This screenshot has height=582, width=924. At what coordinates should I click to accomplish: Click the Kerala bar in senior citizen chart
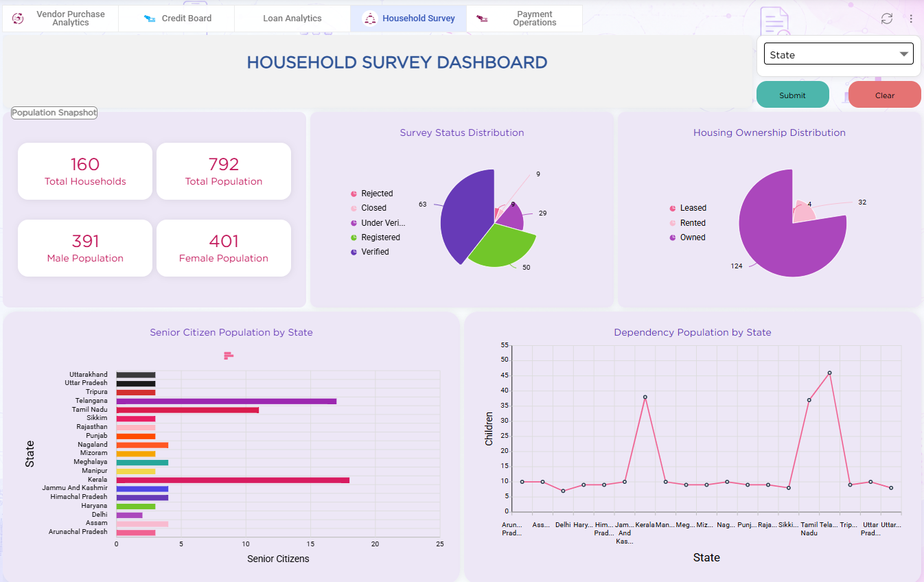click(x=233, y=480)
